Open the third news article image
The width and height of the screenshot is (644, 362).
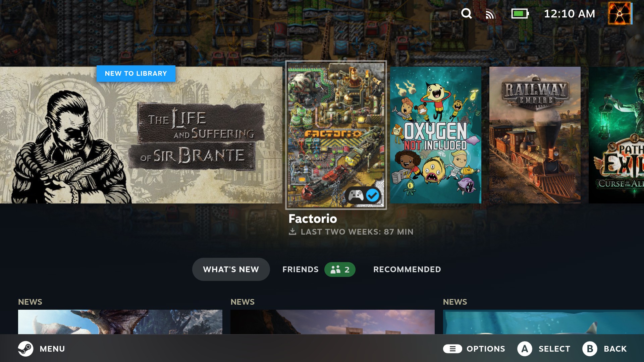click(x=543, y=322)
